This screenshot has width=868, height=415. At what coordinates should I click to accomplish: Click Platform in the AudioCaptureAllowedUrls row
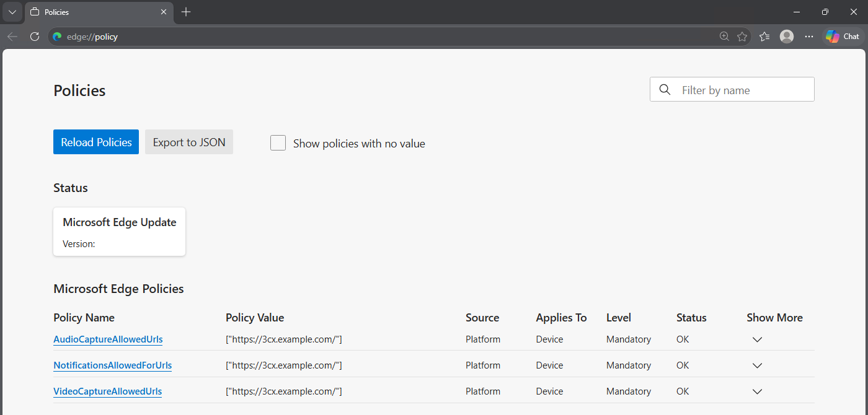[483, 339]
